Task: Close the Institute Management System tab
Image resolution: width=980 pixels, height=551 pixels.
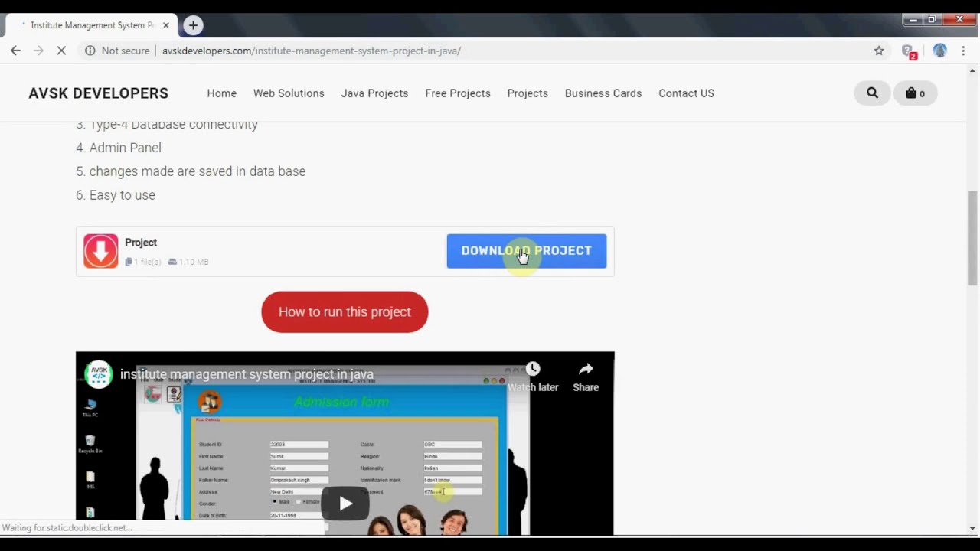Action: [x=165, y=25]
